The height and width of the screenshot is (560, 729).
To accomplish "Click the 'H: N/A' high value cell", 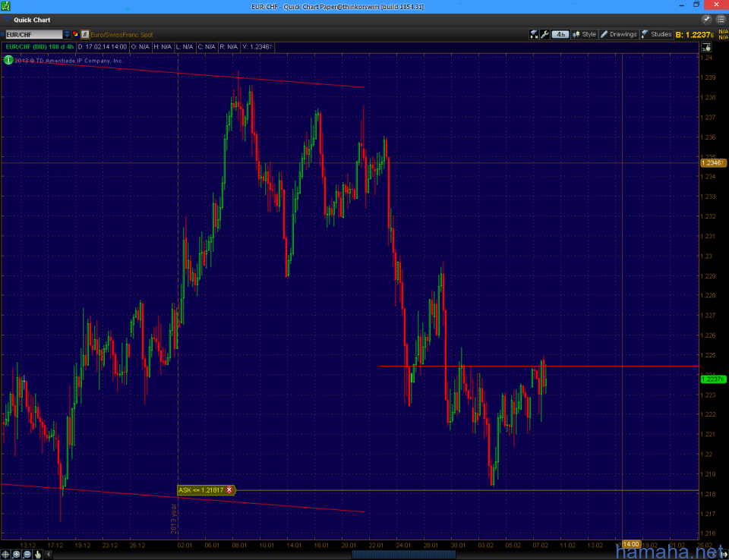I will pyautogui.click(x=163, y=47).
